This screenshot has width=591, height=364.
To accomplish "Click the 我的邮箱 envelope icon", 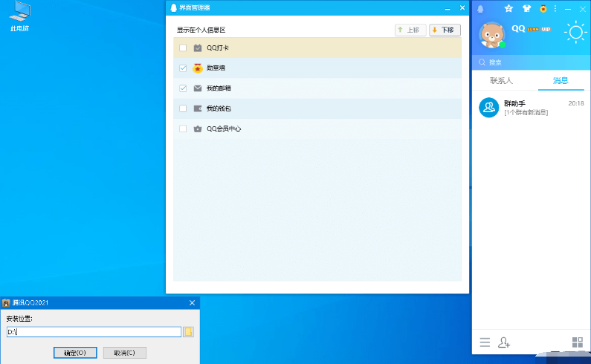I will click(198, 88).
